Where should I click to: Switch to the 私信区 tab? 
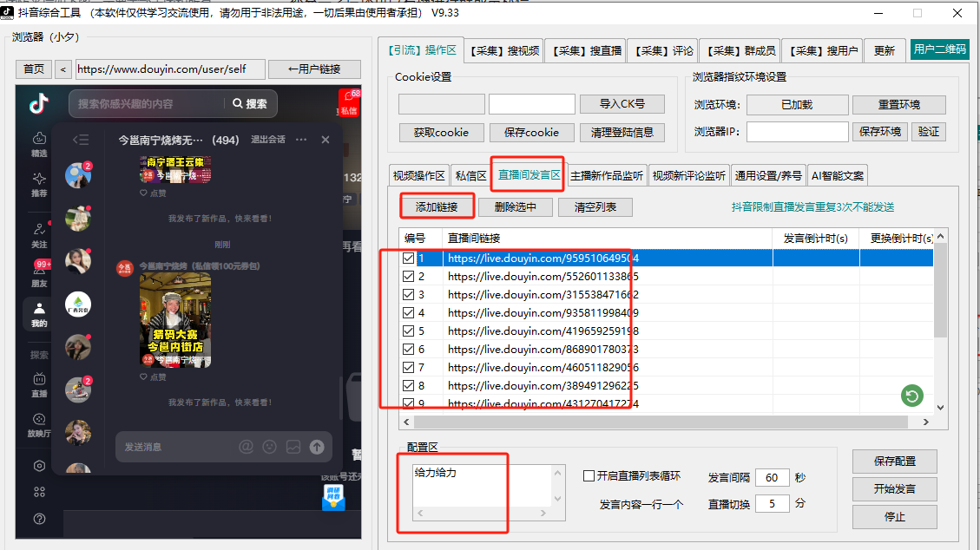pyautogui.click(x=470, y=175)
